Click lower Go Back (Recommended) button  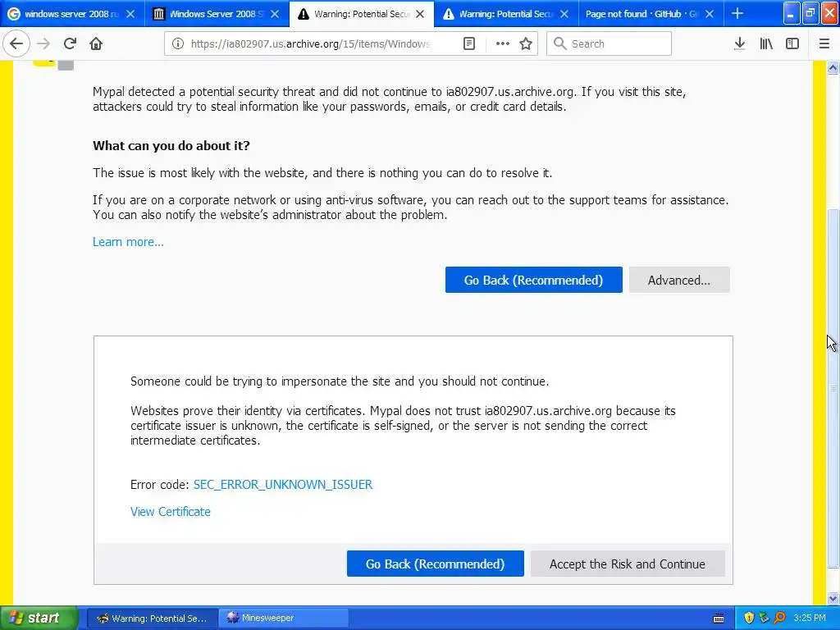[x=435, y=564]
